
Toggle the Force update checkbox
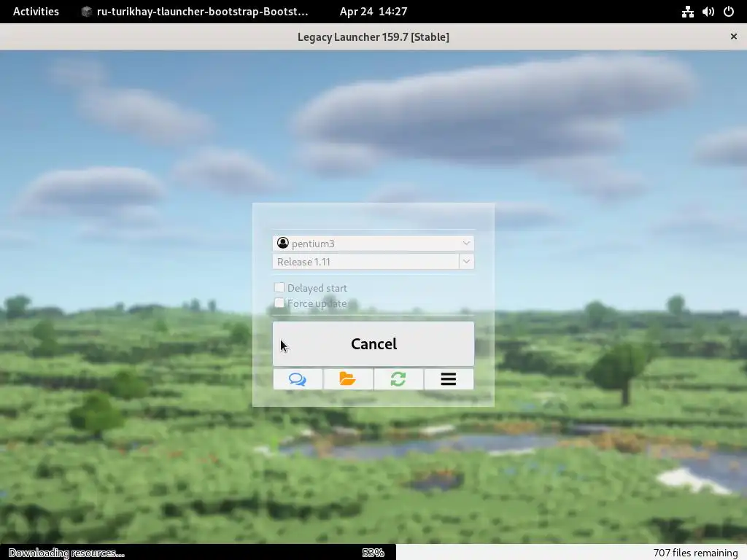coord(279,303)
